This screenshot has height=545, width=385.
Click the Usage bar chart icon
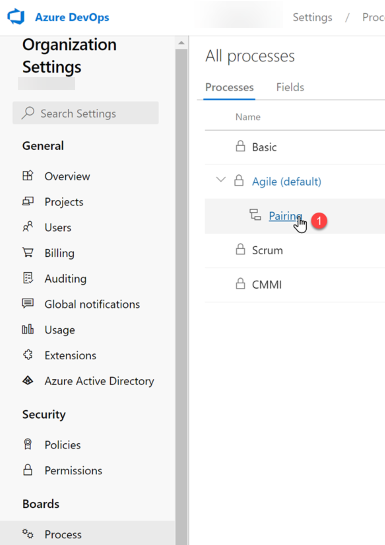(28, 329)
